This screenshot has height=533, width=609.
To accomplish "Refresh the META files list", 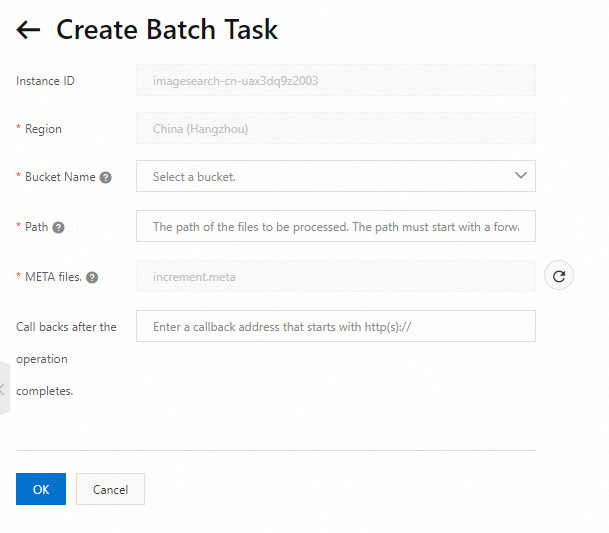I will tap(560, 276).
